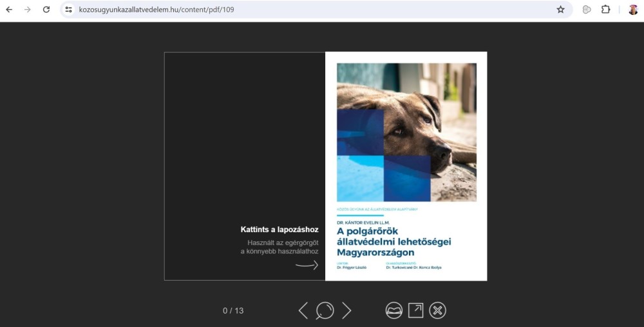Screen dimensions: 644x327
Task: Click the browser Back arrow
Action: point(9,10)
